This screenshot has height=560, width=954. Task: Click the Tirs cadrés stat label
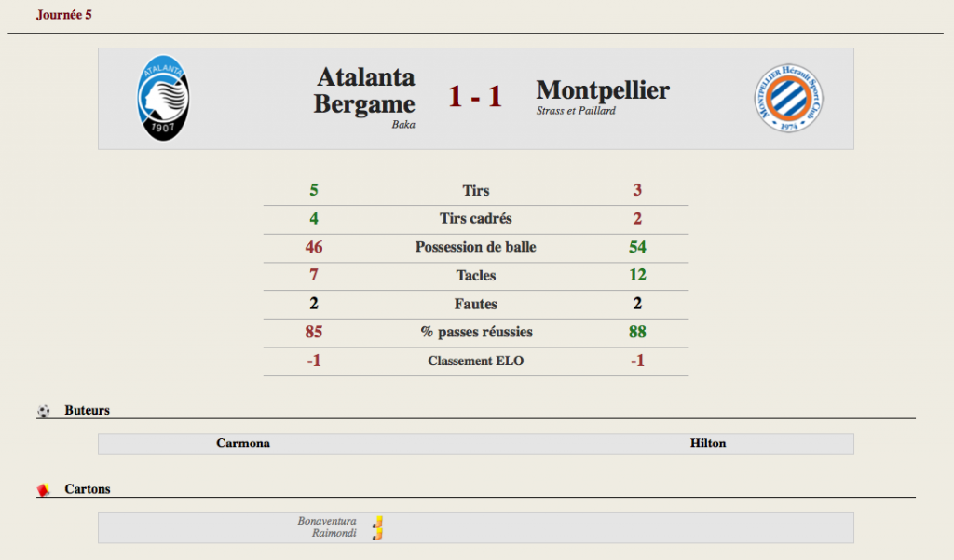pyautogui.click(x=476, y=219)
